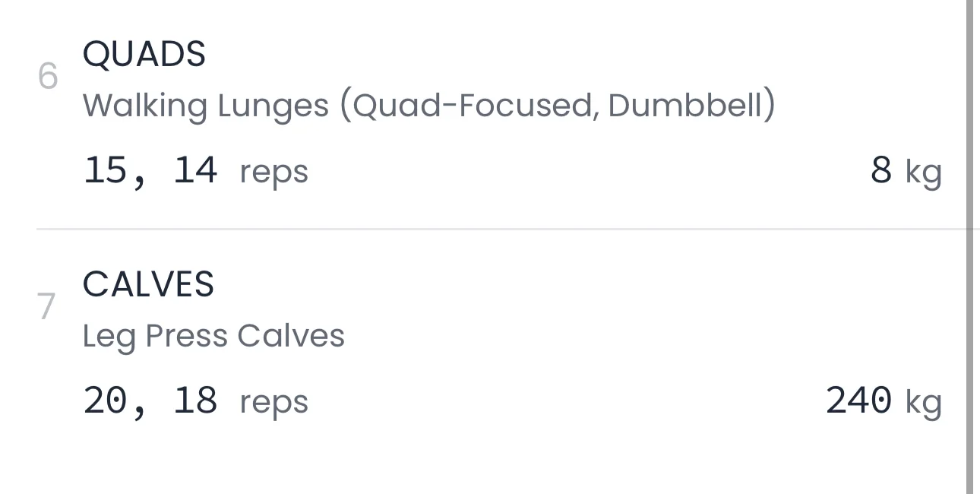Image resolution: width=980 pixels, height=494 pixels.
Task: Click the 14 rep count for Walking Lunges
Action: [195, 169]
